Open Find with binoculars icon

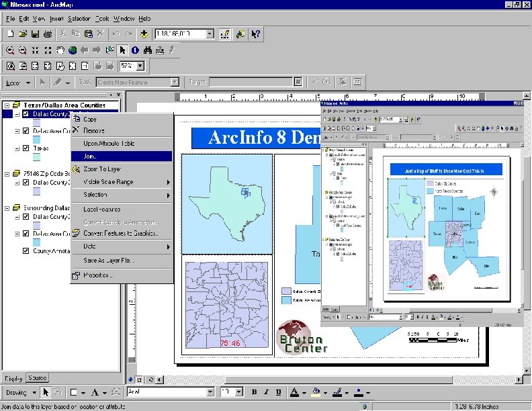tap(147, 50)
